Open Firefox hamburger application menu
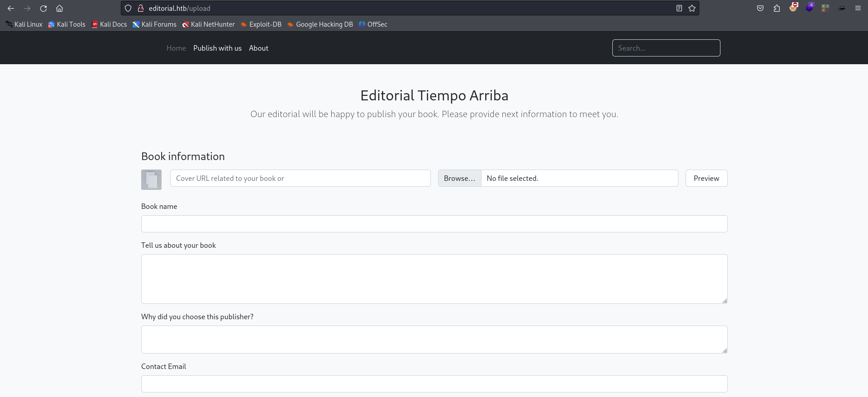Viewport: 868px width, 397px height. tap(858, 8)
